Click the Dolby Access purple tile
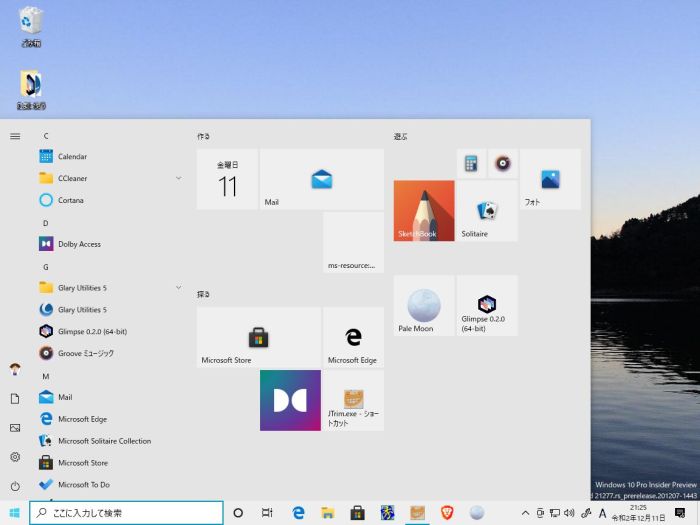Screen dimensions: 700x525 (x=290, y=400)
